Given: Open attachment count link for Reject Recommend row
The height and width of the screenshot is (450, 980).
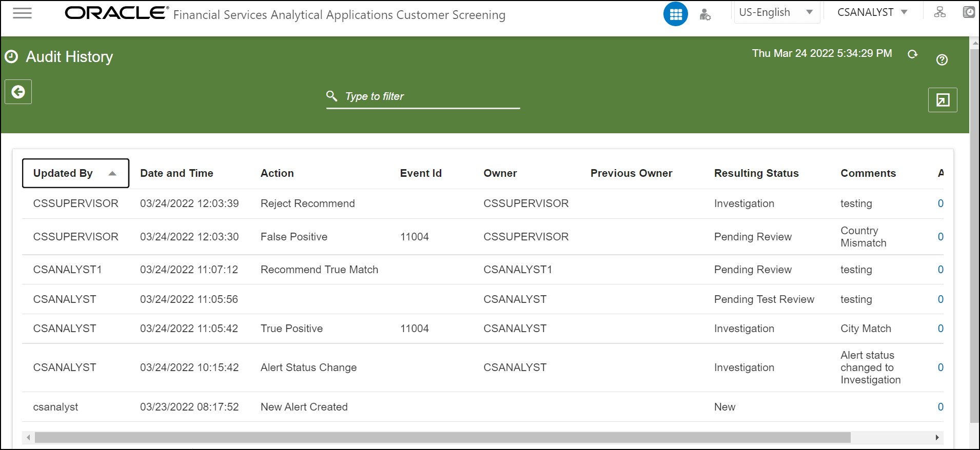Looking at the screenshot, I should tap(940, 203).
